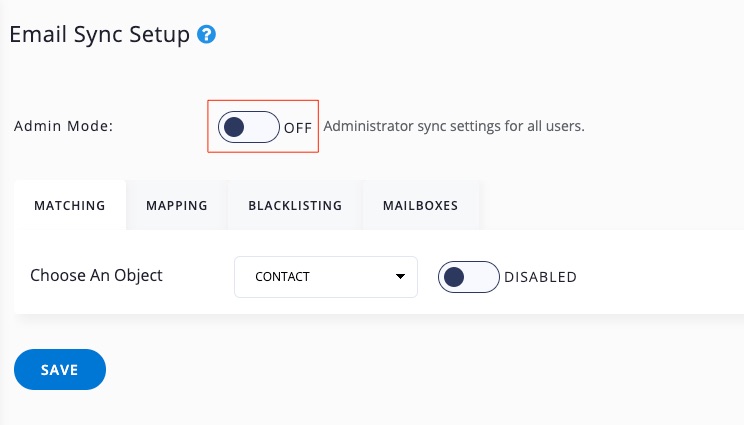Toggle the Admin Mode switch
This screenshot has width=744, height=425.
coord(249,127)
